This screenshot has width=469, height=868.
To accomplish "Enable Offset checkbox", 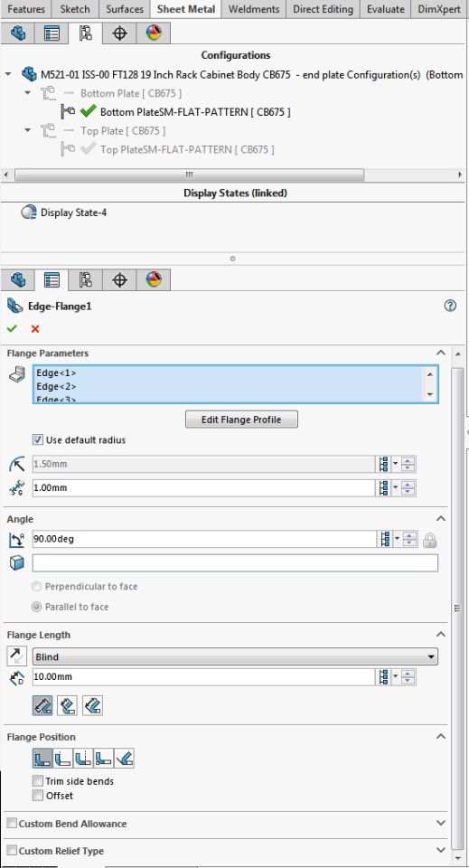I will coord(38,796).
